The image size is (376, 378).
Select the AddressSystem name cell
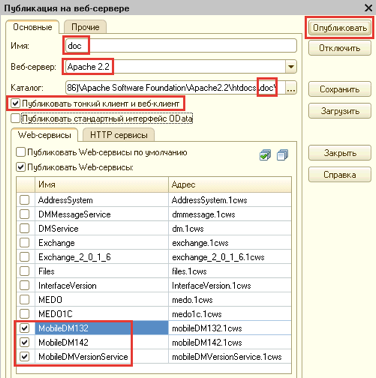tap(102, 200)
